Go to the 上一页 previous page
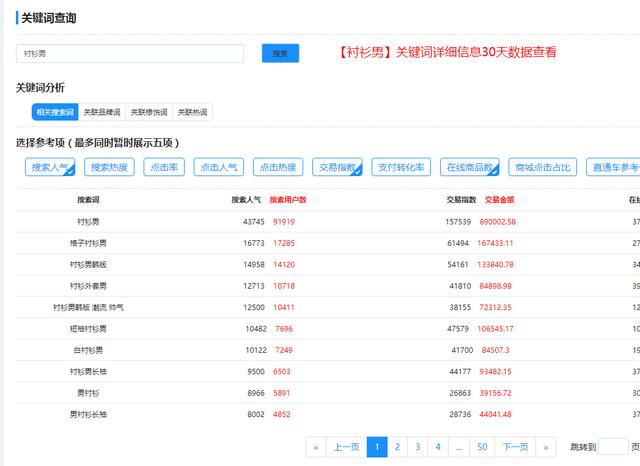 [x=346, y=447]
